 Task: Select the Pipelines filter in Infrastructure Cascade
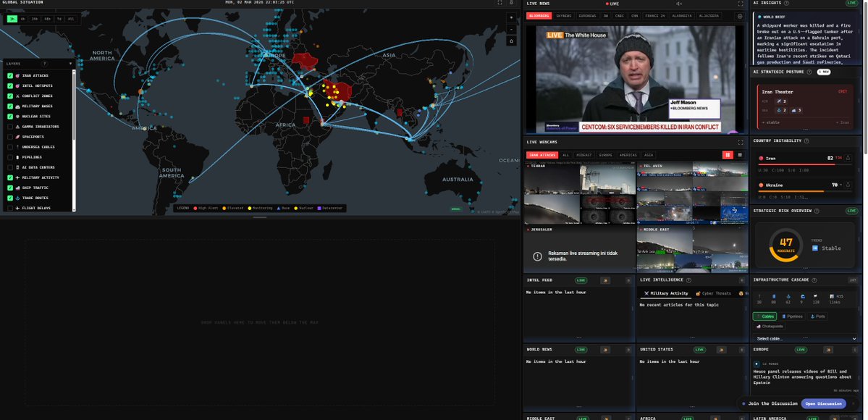point(793,316)
